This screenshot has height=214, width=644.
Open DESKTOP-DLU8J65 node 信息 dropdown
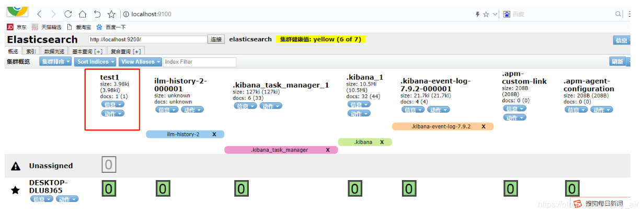tap(41, 199)
